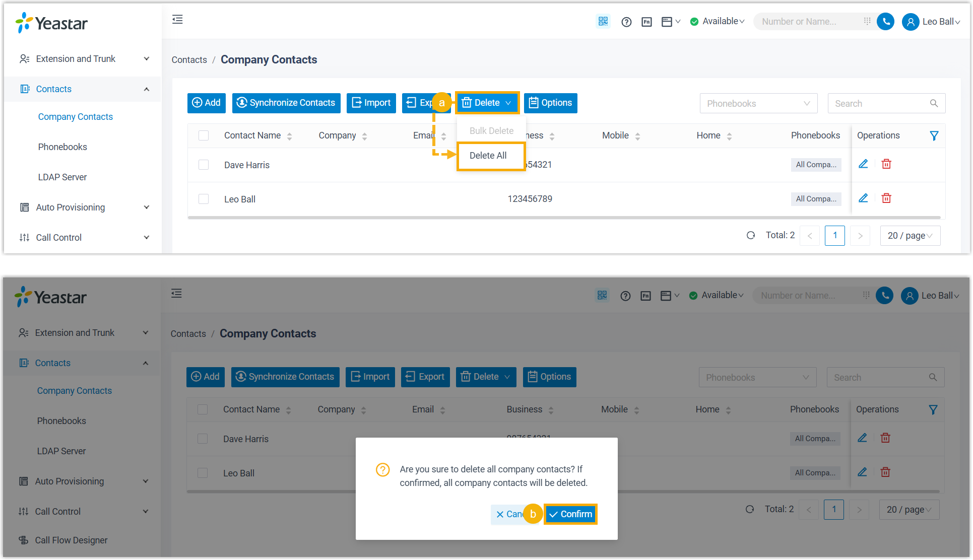The width and height of the screenshot is (973, 560).
Task: Open the 20 / page size dropdown
Action: [910, 235]
